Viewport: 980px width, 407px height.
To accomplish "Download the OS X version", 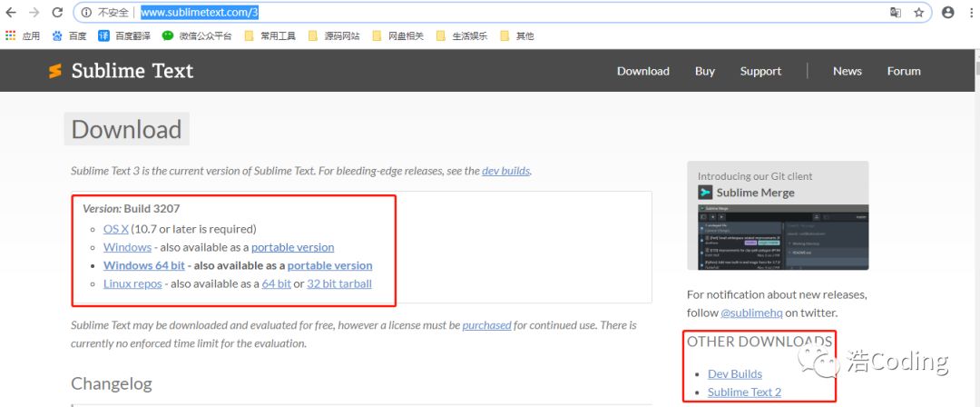I will 115,229.
